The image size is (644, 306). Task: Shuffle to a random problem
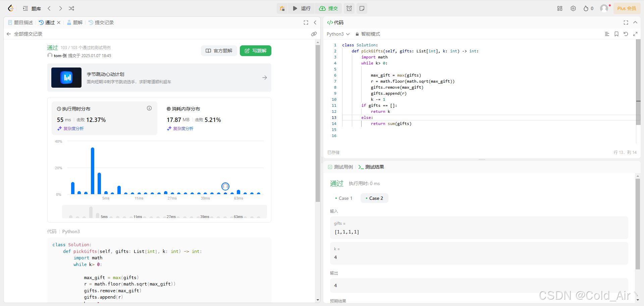71,8
